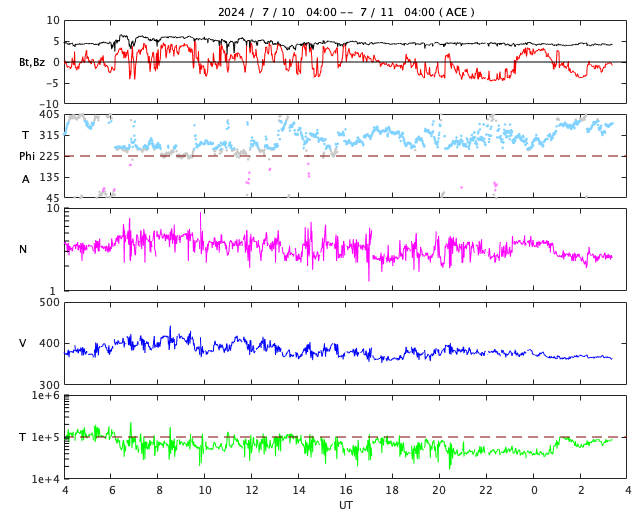Click the 18 hour label on the UT axis
This screenshot has width=640, height=512.
tap(392, 490)
